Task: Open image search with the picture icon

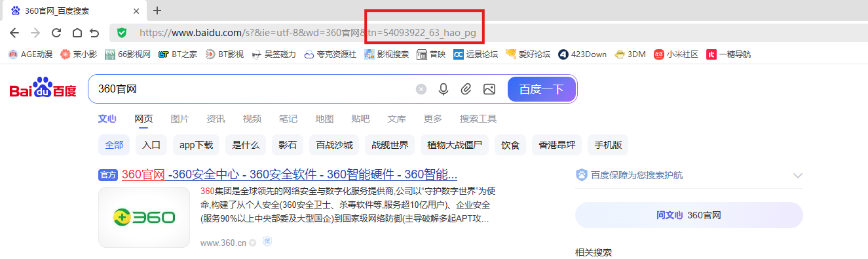Action: click(489, 89)
